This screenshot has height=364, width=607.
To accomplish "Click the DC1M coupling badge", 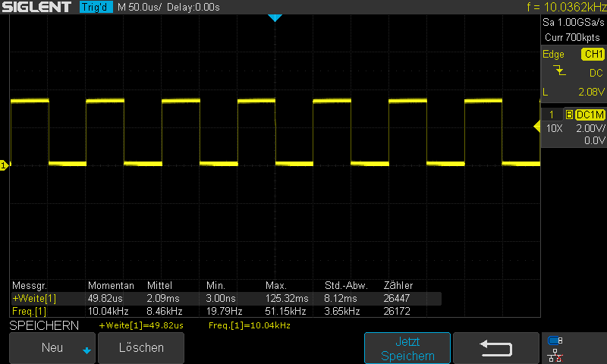I will point(590,115).
